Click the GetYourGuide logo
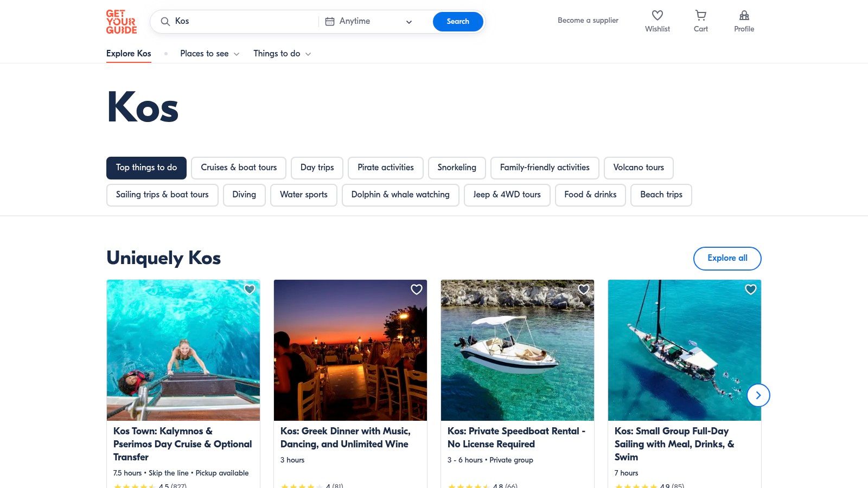The height and width of the screenshot is (488, 868). (120, 22)
